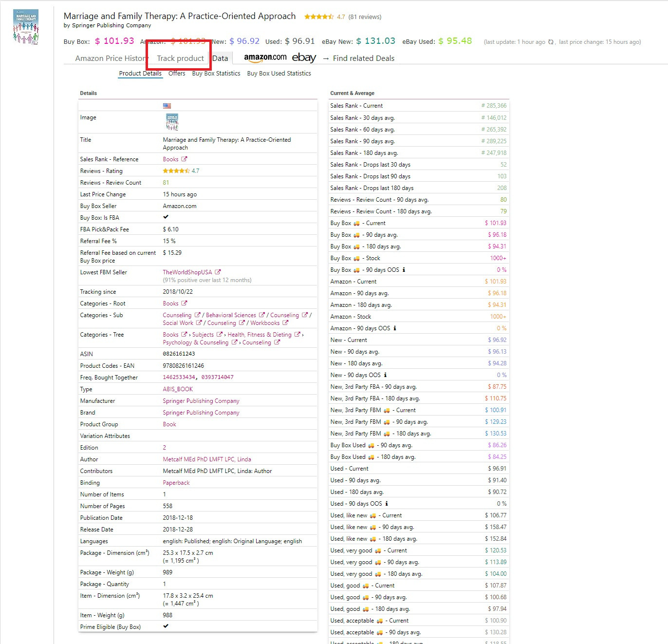
Task: Click the Tracking since date 2018/10/22
Action: tap(178, 292)
